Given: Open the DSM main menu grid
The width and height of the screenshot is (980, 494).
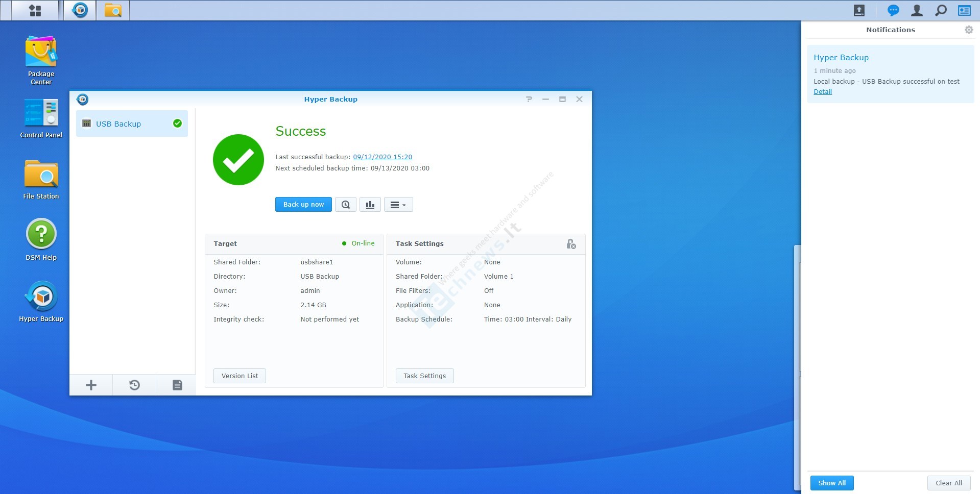Looking at the screenshot, I should click(35, 10).
